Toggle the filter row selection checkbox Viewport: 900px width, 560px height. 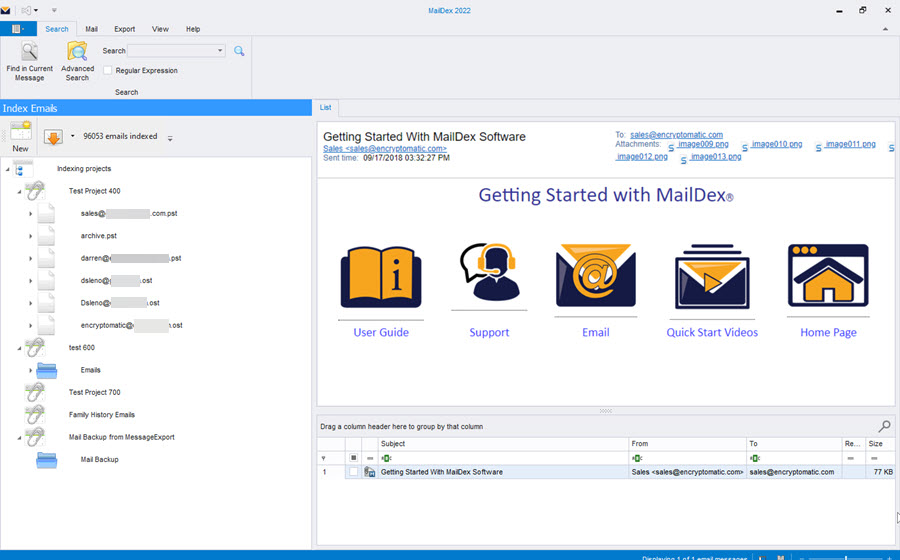click(354, 458)
